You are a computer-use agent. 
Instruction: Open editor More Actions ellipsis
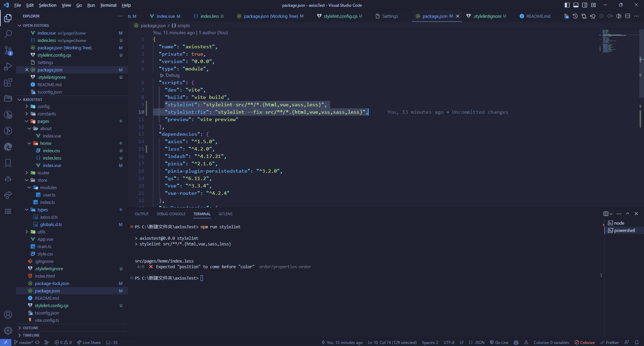pos(636,16)
